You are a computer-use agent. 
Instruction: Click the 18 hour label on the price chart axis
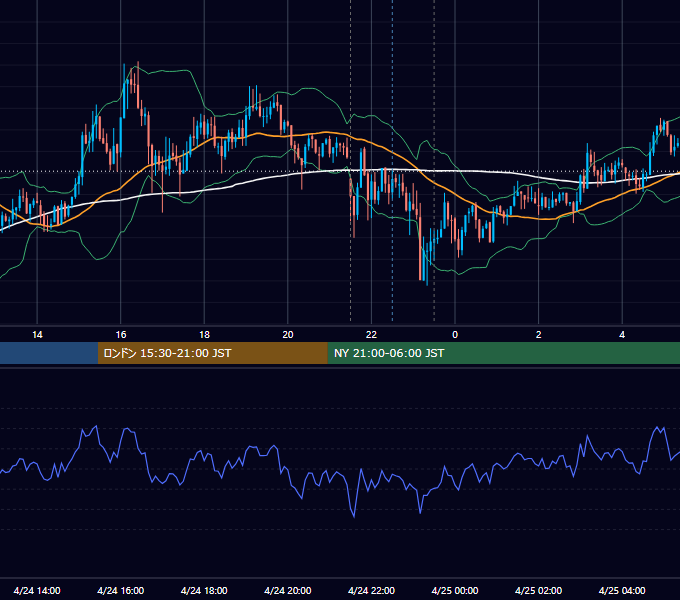point(204,335)
